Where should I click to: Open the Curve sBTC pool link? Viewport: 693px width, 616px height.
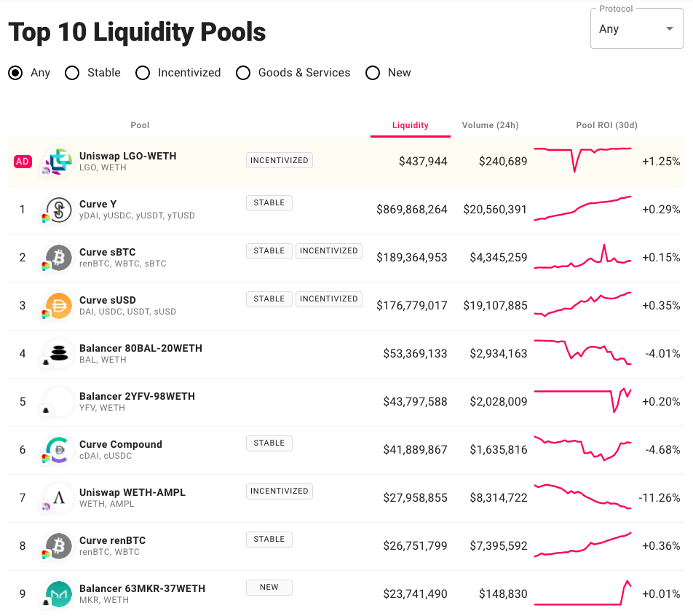click(x=108, y=252)
